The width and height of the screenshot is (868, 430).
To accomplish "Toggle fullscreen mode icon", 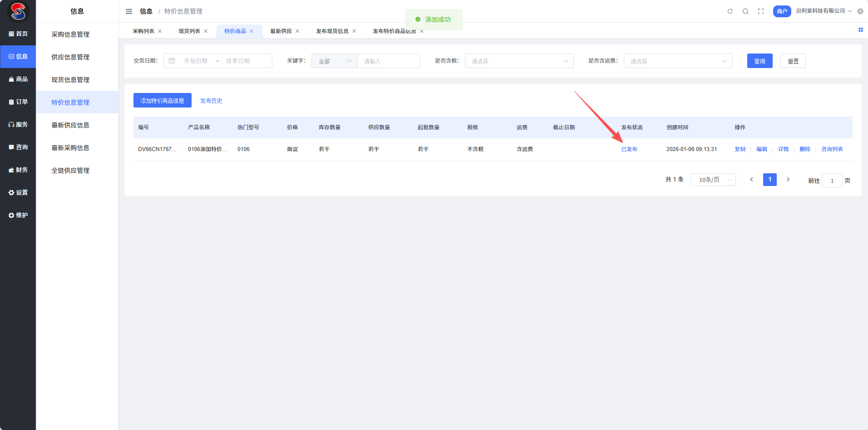I will click(761, 11).
